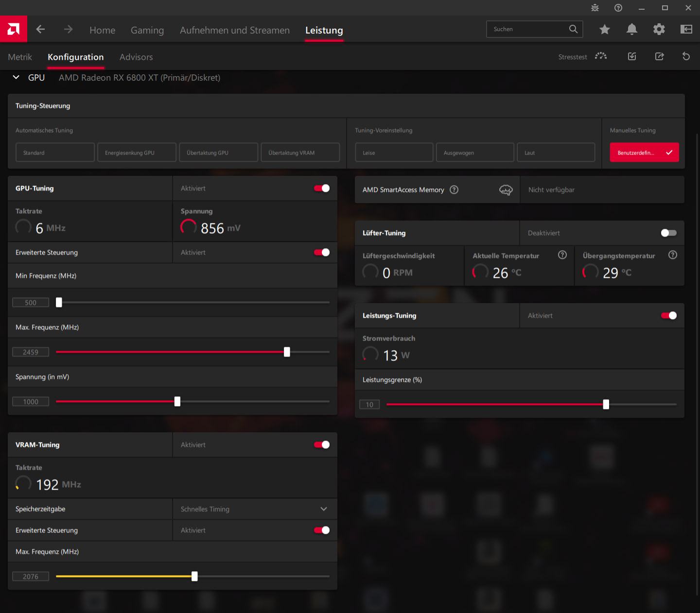700x613 pixels.
Task: Disable the GPU-Tuning toggle
Action: (322, 188)
